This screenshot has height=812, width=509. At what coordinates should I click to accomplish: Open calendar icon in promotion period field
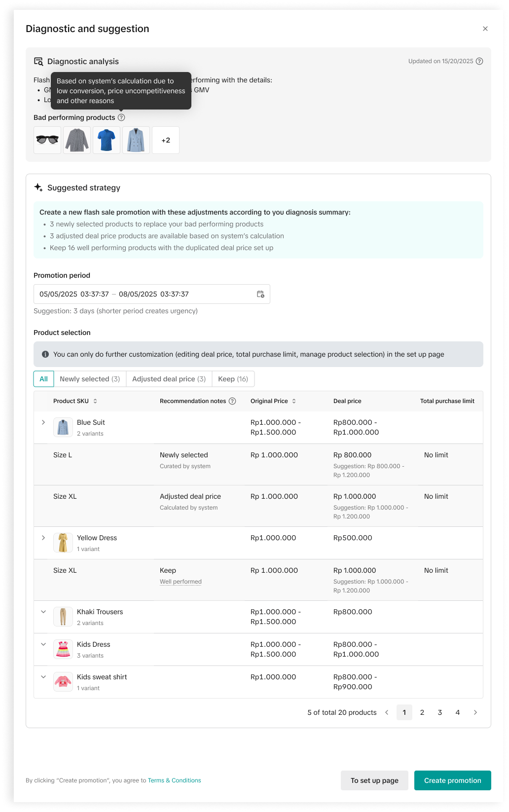click(x=260, y=294)
